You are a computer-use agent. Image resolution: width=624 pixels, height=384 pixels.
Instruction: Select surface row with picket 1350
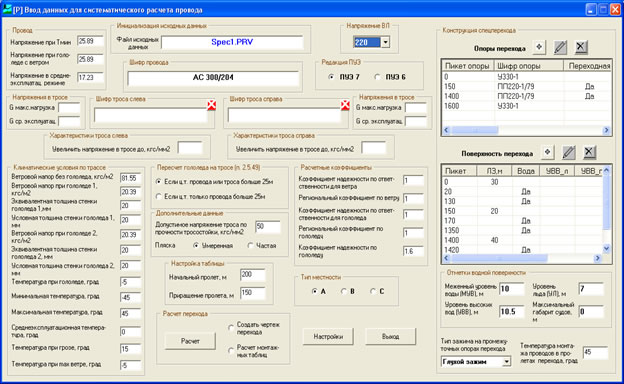tap(523, 230)
